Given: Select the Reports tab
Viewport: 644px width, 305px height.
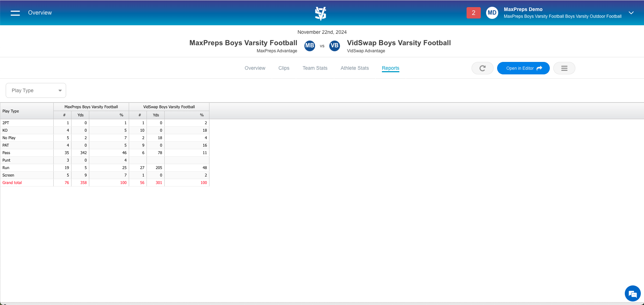Looking at the screenshot, I should 390,68.
